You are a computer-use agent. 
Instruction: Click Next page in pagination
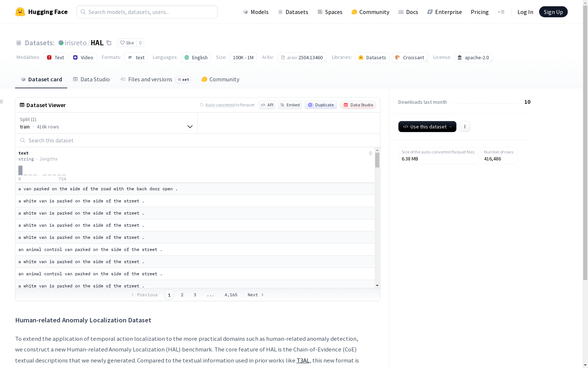coord(255,295)
